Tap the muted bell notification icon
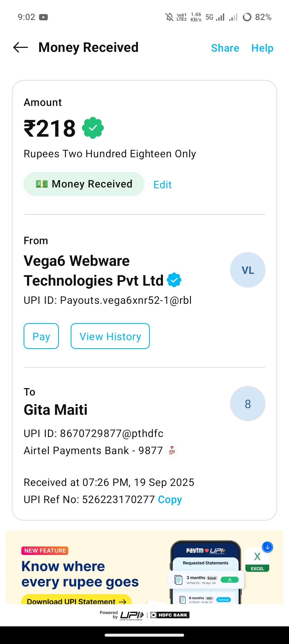This screenshot has height=644, width=289. point(169,17)
